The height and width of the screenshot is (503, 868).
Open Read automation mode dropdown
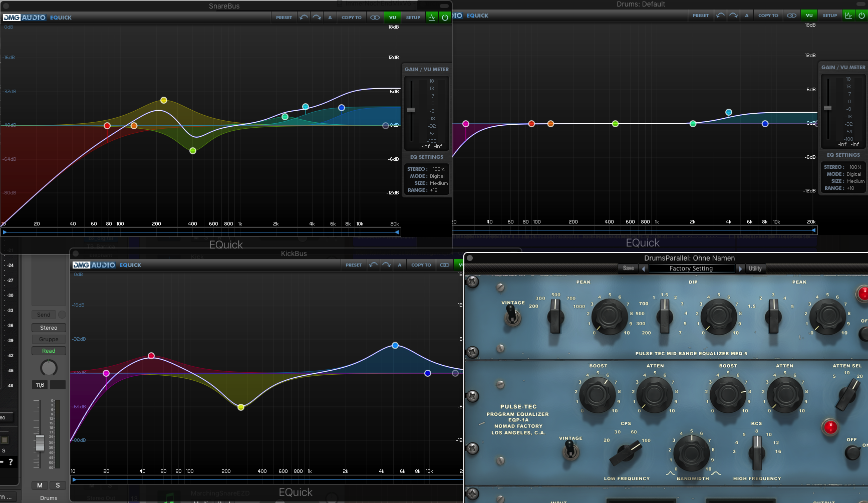[x=49, y=351]
